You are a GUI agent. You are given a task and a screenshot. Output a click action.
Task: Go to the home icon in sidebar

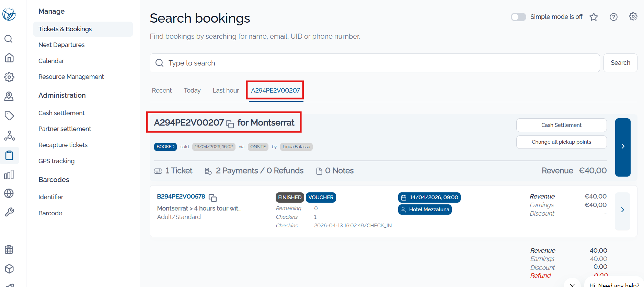(9, 58)
